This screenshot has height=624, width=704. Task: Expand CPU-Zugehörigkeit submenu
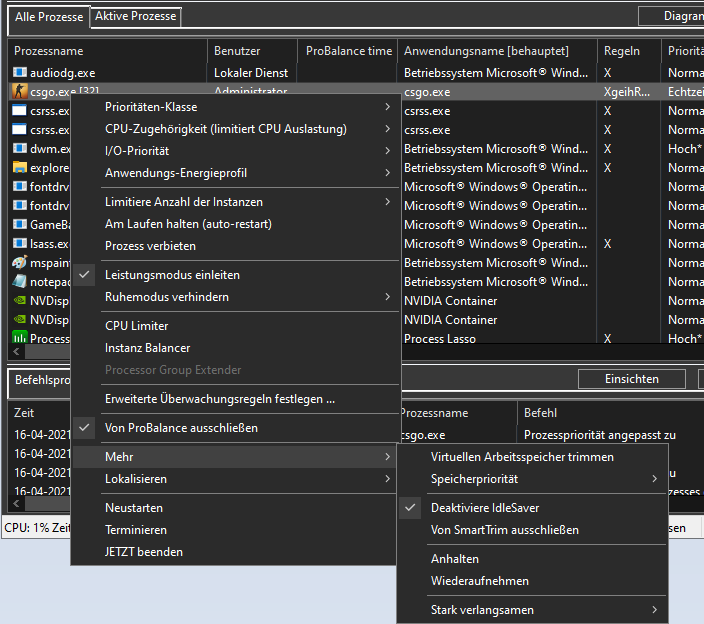[236, 129]
